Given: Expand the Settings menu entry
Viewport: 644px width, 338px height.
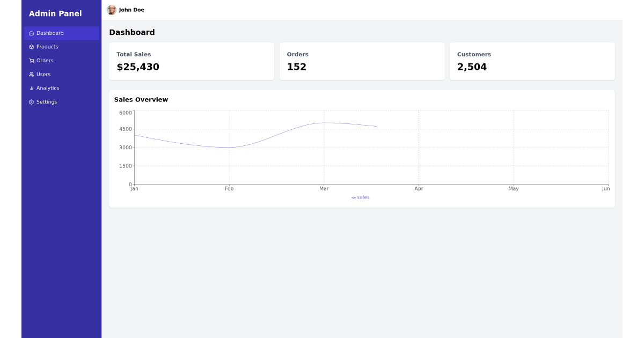Looking at the screenshot, I should [46, 101].
